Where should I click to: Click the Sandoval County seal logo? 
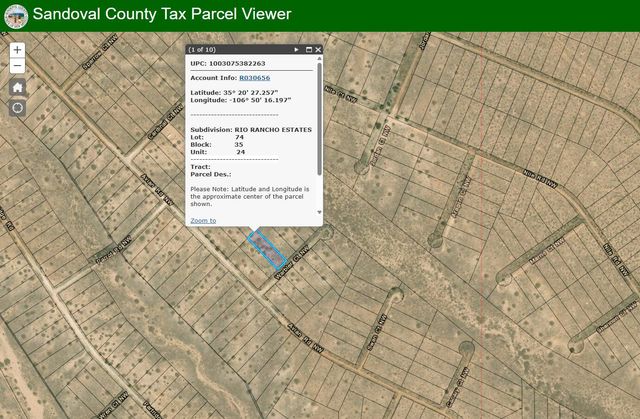15,15
